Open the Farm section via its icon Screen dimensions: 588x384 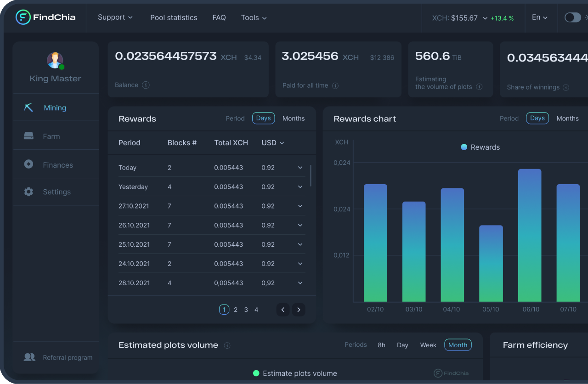[28, 136]
